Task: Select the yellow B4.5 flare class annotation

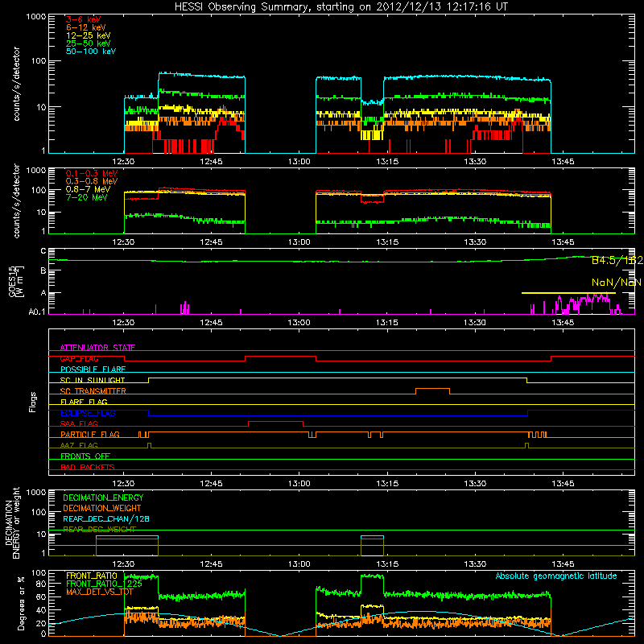Action: [617, 260]
